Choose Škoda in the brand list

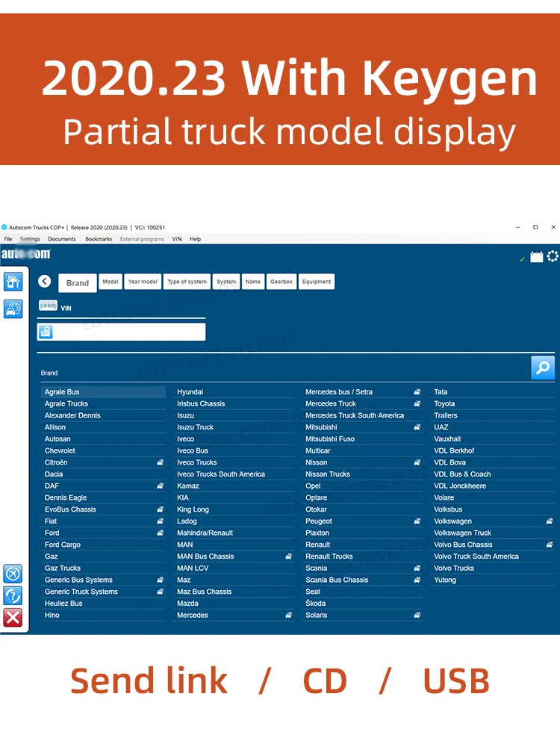362,603
